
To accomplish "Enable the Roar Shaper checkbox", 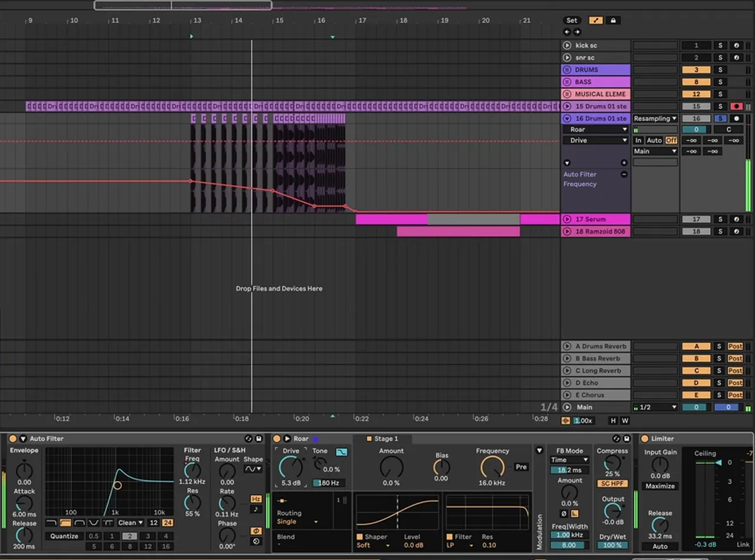I will [x=360, y=537].
